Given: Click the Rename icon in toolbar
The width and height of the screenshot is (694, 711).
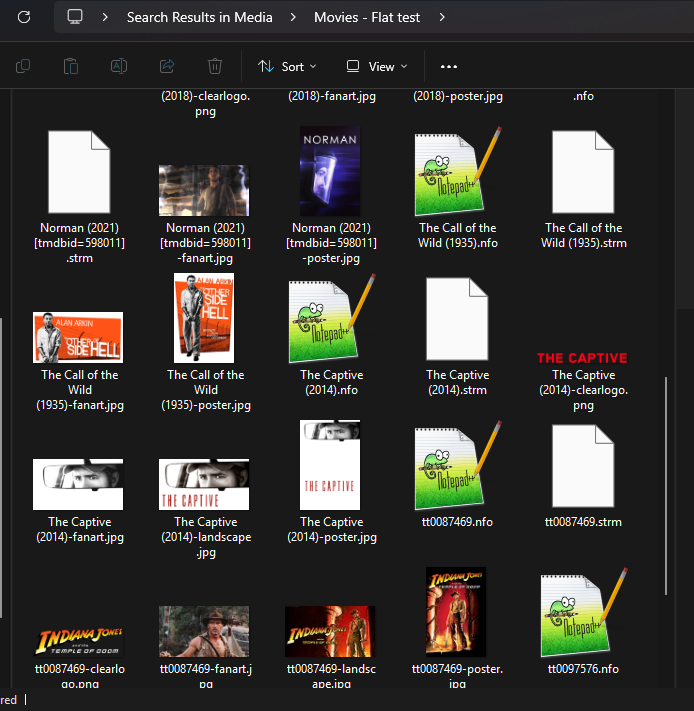Looking at the screenshot, I should tap(119, 66).
